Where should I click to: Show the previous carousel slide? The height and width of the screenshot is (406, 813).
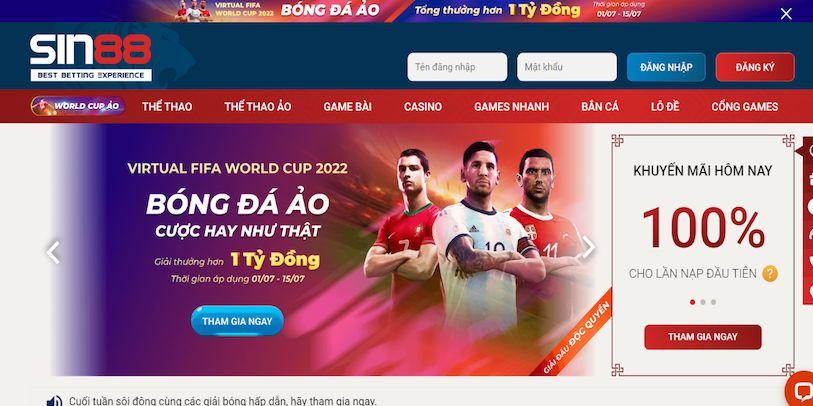point(53,252)
